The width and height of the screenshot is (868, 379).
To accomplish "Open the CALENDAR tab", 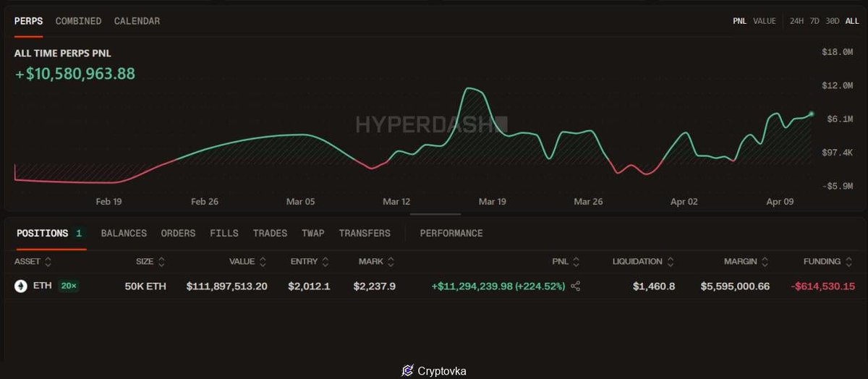I will coord(137,21).
